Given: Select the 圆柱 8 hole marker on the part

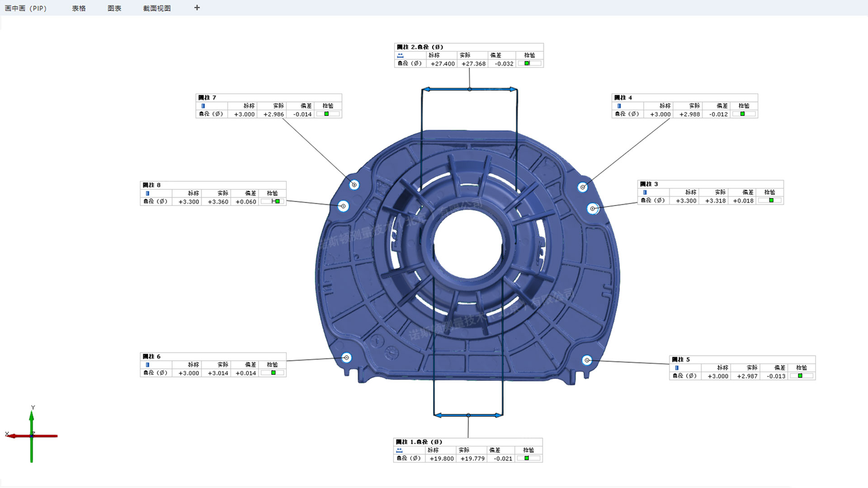Looking at the screenshot, I should point(344,206).
